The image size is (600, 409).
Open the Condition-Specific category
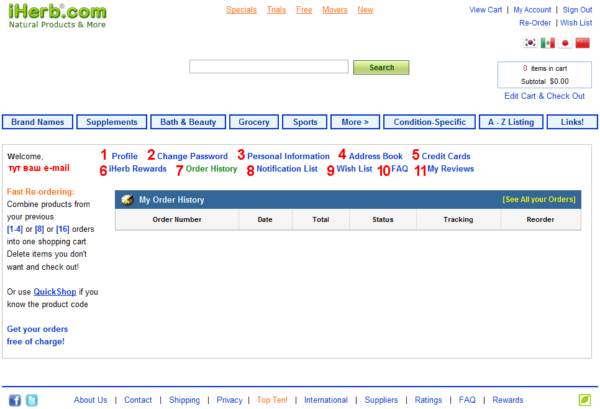pos(429,122)
